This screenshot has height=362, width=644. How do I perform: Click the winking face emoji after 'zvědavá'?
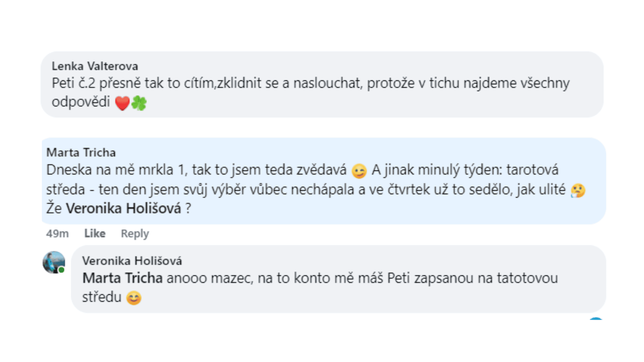tap(359, 171)
